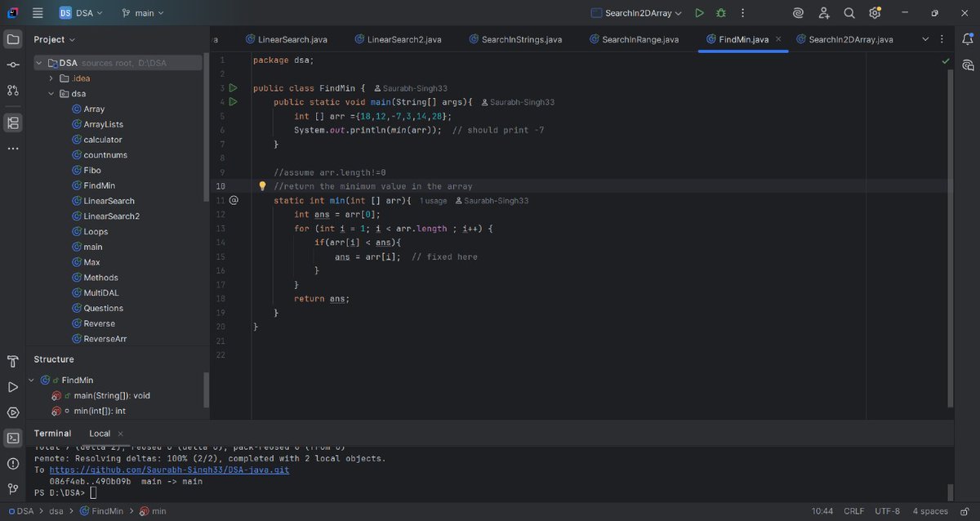The width and height of the screenshot is (980, 521).
Task: Run SearchIn2DArray with the green play button
Action: pyautogui.click(x=699, y=13)
